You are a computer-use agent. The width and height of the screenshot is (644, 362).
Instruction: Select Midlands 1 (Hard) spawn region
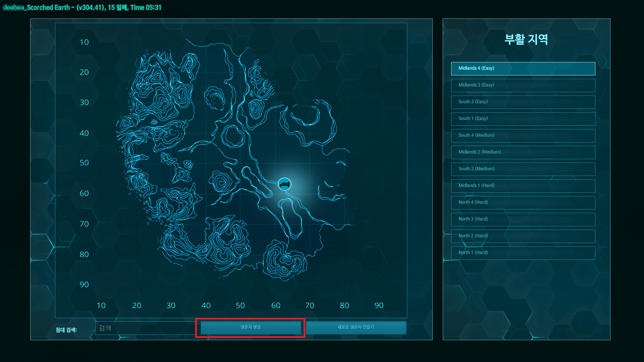click(x=523, y=186)
